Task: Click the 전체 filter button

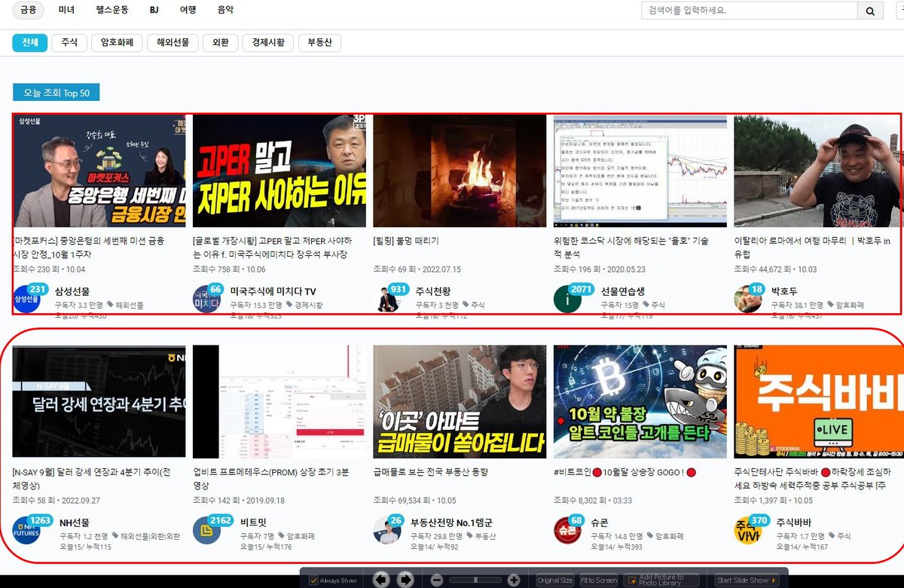Action: click(x=30, y=43)
